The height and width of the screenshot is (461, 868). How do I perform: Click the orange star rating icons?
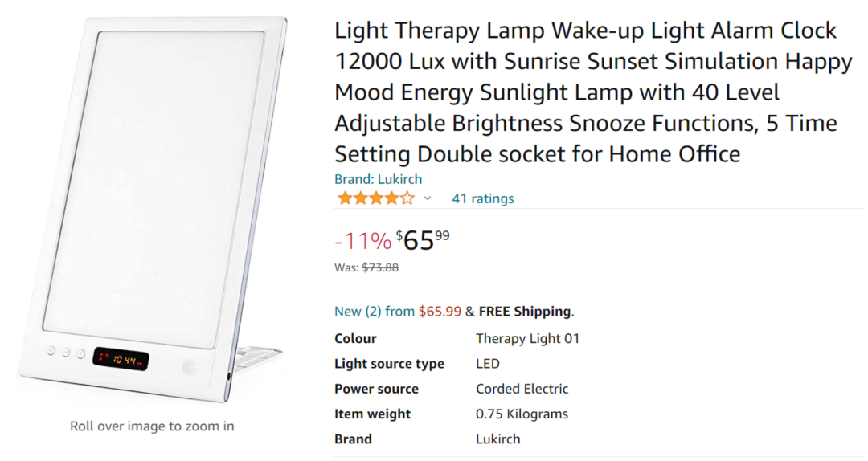point(375,198)
